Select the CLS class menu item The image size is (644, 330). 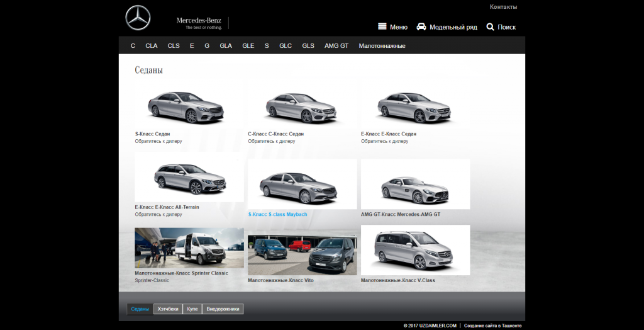point(174,46)
